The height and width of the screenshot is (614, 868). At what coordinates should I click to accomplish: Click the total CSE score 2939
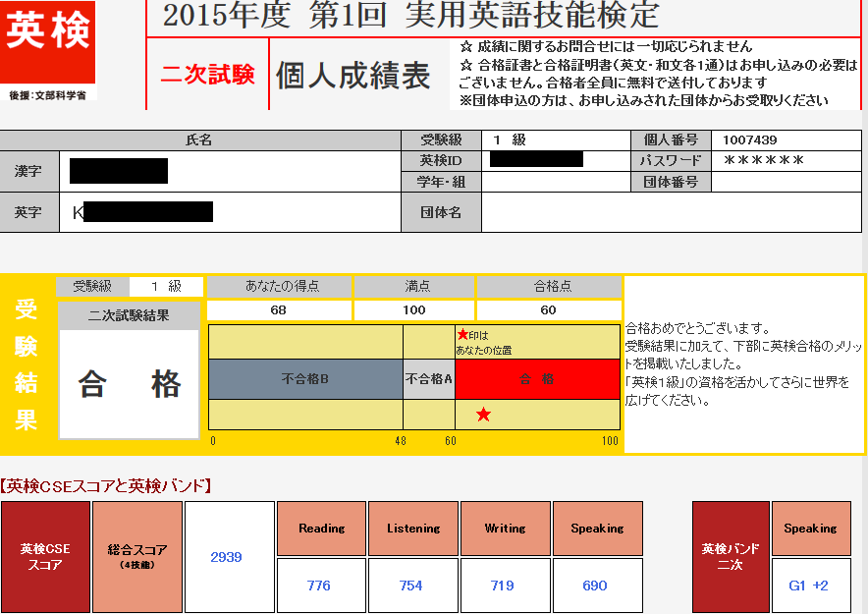point(226,557)
